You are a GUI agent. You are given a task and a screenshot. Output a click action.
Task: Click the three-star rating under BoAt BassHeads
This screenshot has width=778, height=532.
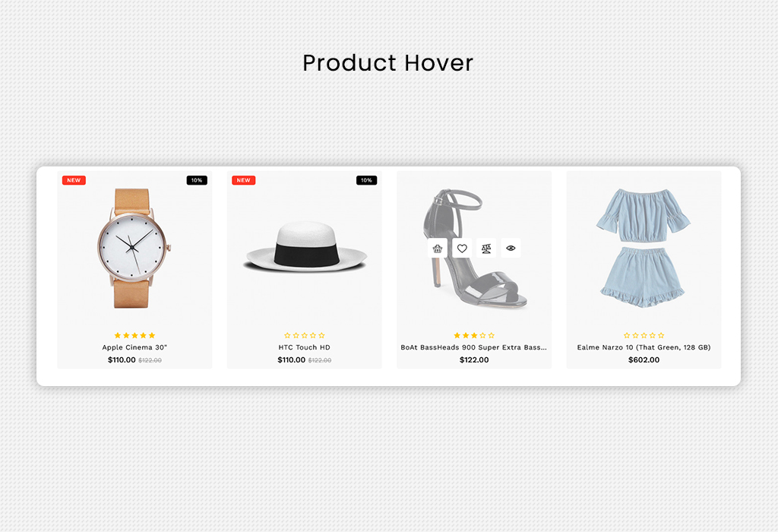pos(474,335)
